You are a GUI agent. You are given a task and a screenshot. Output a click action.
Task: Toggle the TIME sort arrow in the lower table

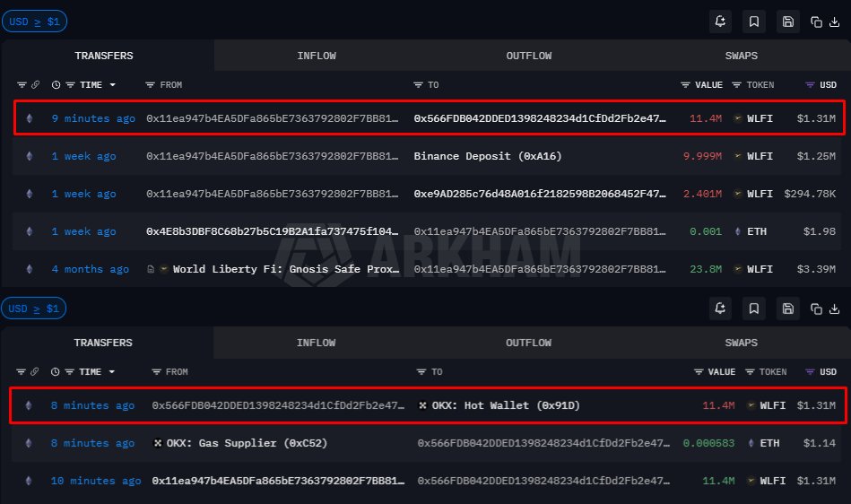tap(112, 372)
